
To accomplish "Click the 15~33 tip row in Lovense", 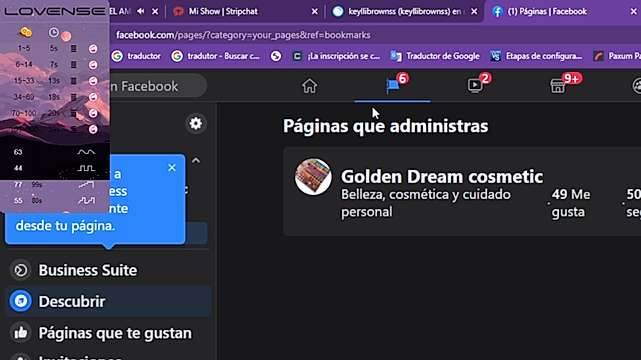I will pyautogui.click(x=55, y=81).
